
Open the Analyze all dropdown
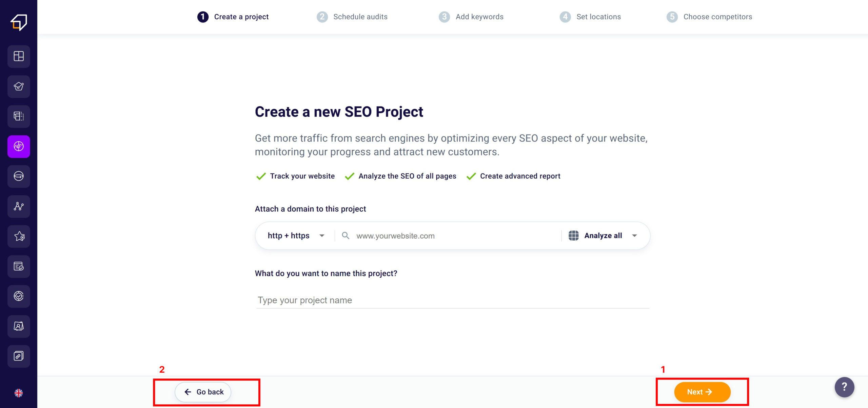[603, 236]
